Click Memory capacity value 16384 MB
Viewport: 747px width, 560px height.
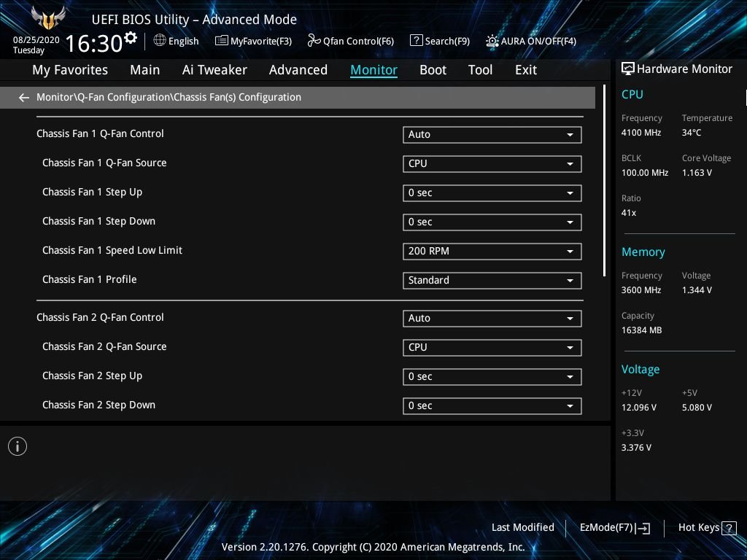point(641,330)
